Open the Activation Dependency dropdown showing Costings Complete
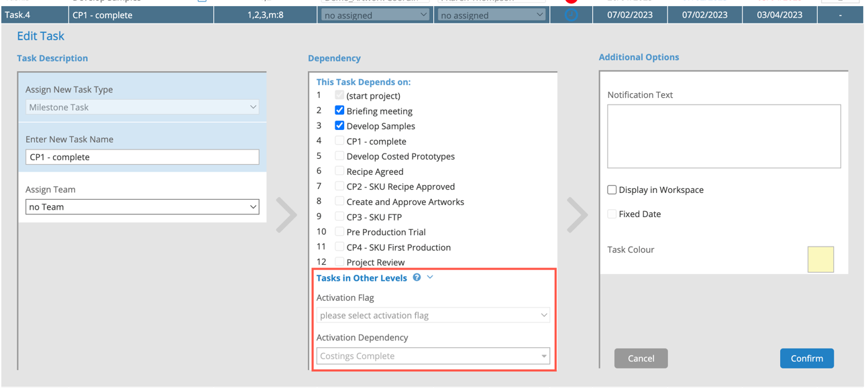Image resolution: width=868 pixels, height=388 pixels. point(433,355)
